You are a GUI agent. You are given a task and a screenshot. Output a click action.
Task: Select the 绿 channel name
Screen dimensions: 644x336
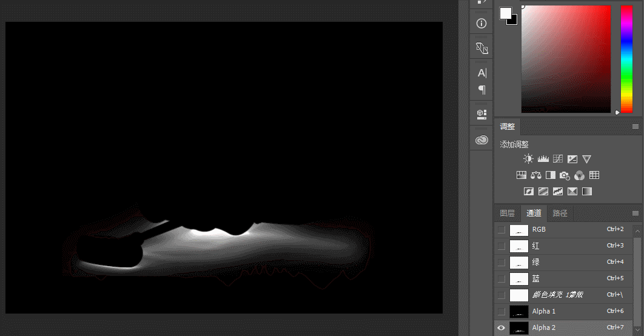coord(535,262)
